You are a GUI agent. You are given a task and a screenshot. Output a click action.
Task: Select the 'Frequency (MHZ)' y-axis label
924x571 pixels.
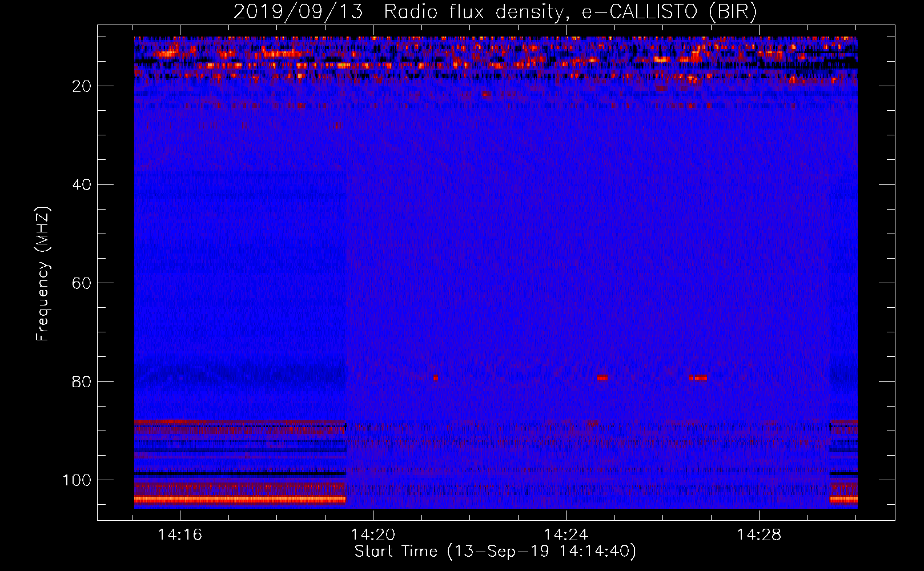point(43,274)
